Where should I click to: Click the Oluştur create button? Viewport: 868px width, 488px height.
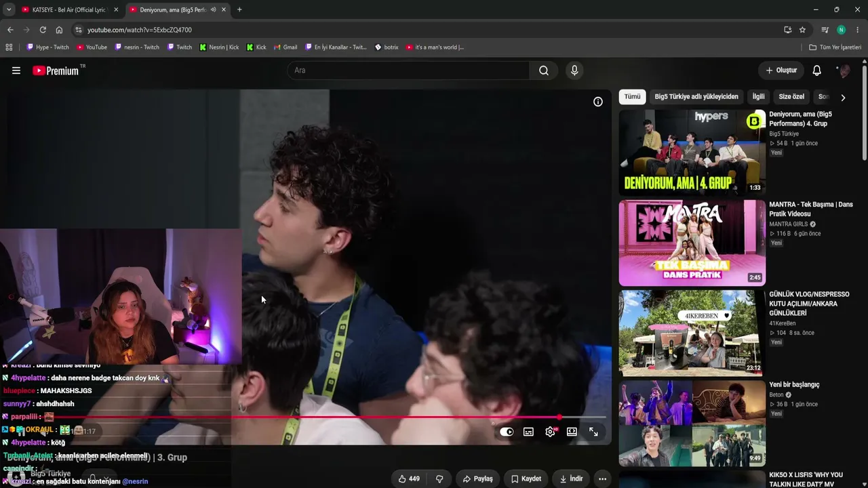(781, 70)
